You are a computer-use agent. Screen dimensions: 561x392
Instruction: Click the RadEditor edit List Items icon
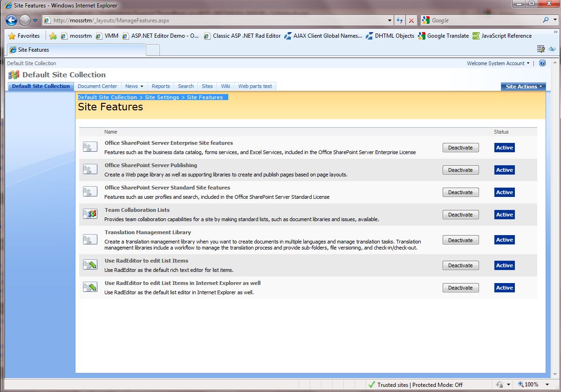90,265
